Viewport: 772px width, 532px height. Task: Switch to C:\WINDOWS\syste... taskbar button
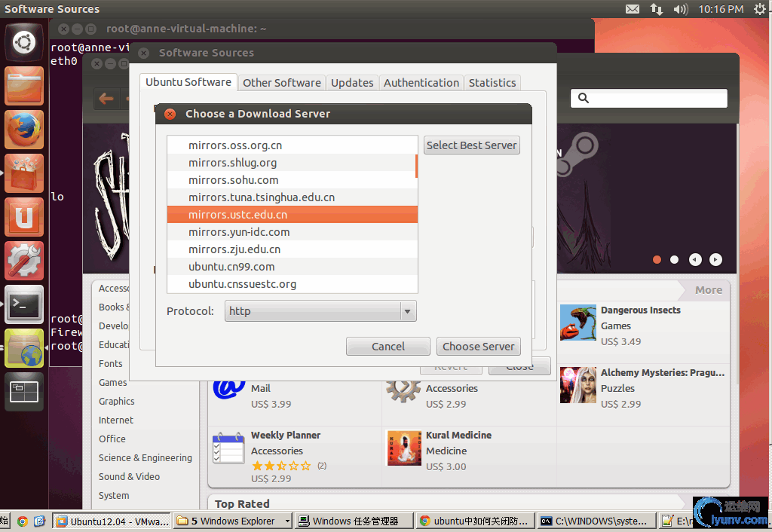(x=596, y=521)
